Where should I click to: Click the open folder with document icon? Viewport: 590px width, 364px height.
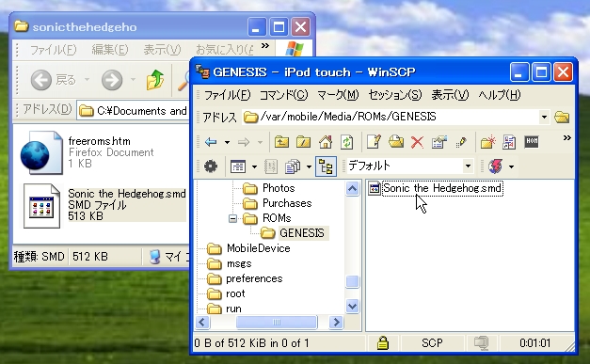(x=396, y=141)
